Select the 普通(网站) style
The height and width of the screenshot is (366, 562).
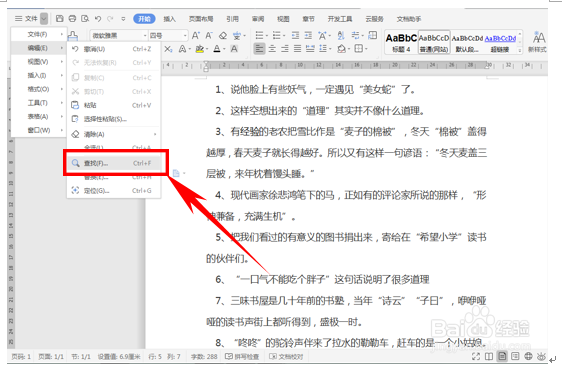coord(434,42)
